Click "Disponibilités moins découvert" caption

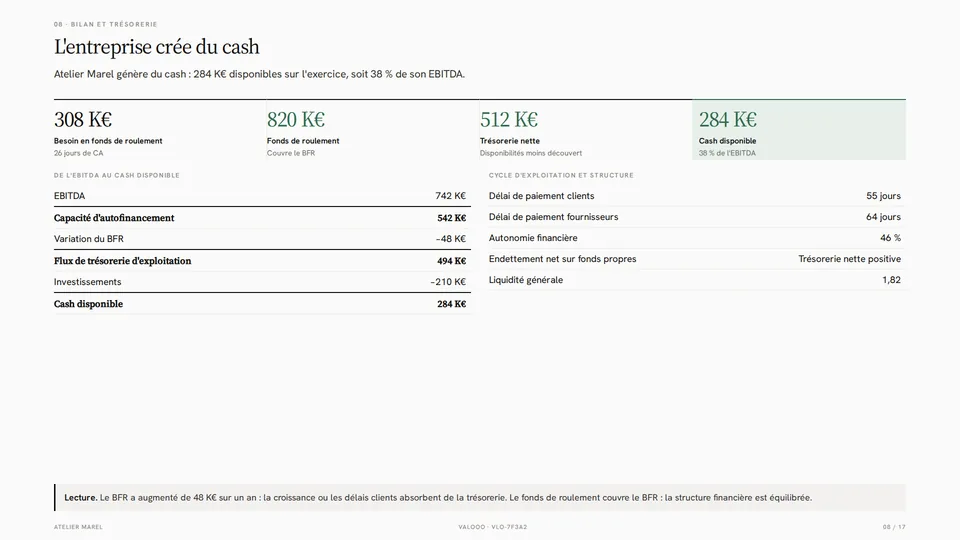coord(531,153)
